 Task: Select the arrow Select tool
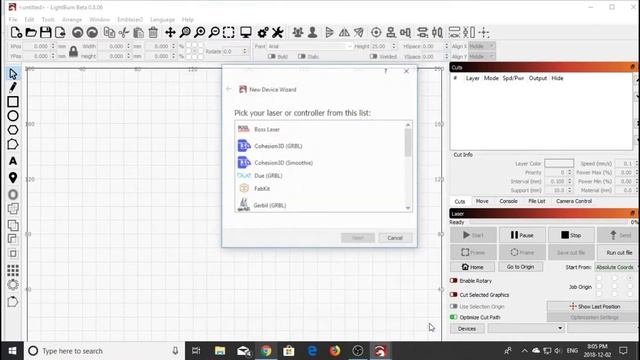click(x=13, y=74)
